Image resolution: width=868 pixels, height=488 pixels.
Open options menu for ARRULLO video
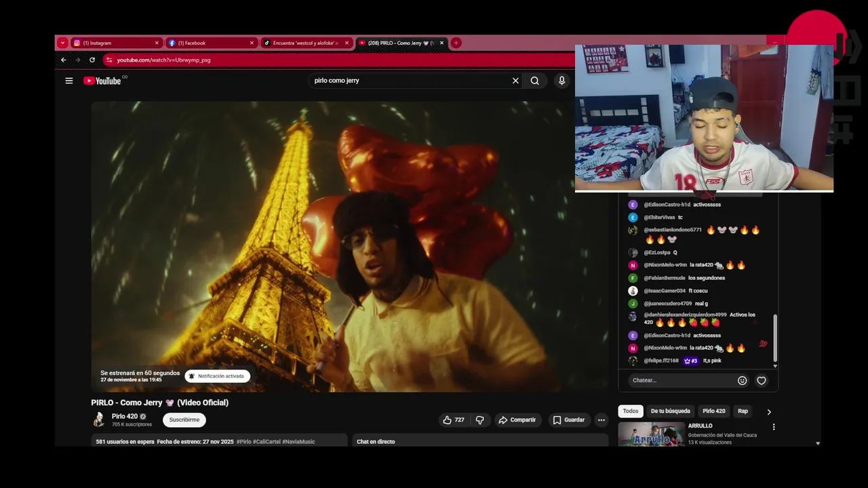[774, 427]
